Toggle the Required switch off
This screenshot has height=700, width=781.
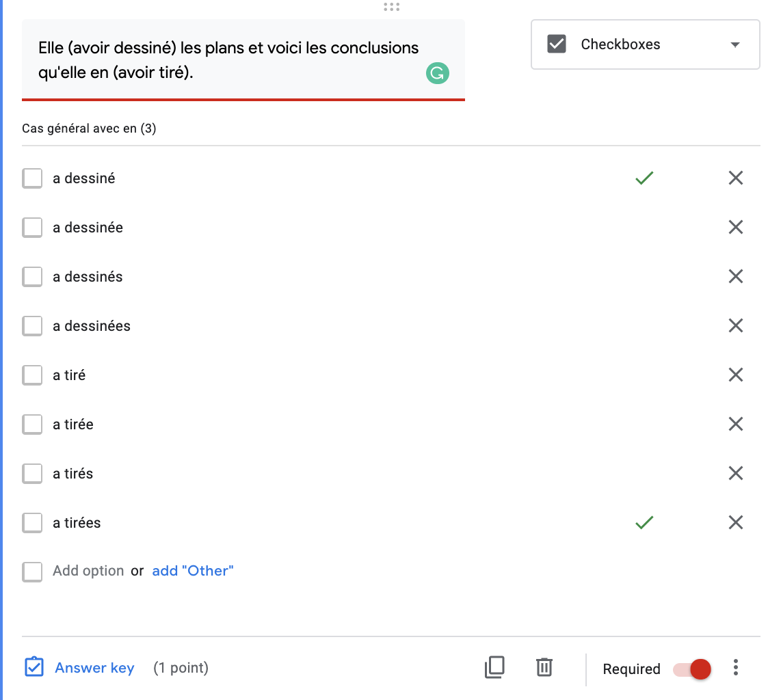pos(692,669)
